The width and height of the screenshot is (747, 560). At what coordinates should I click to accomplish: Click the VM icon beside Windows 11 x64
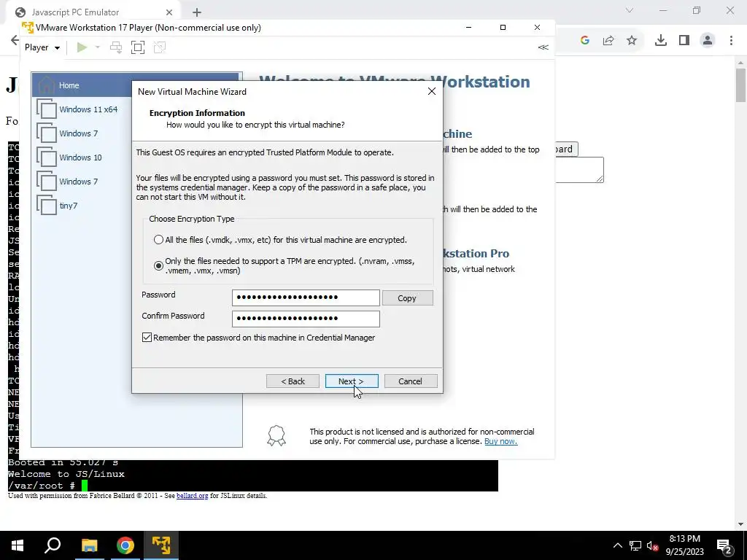[47, 109]
